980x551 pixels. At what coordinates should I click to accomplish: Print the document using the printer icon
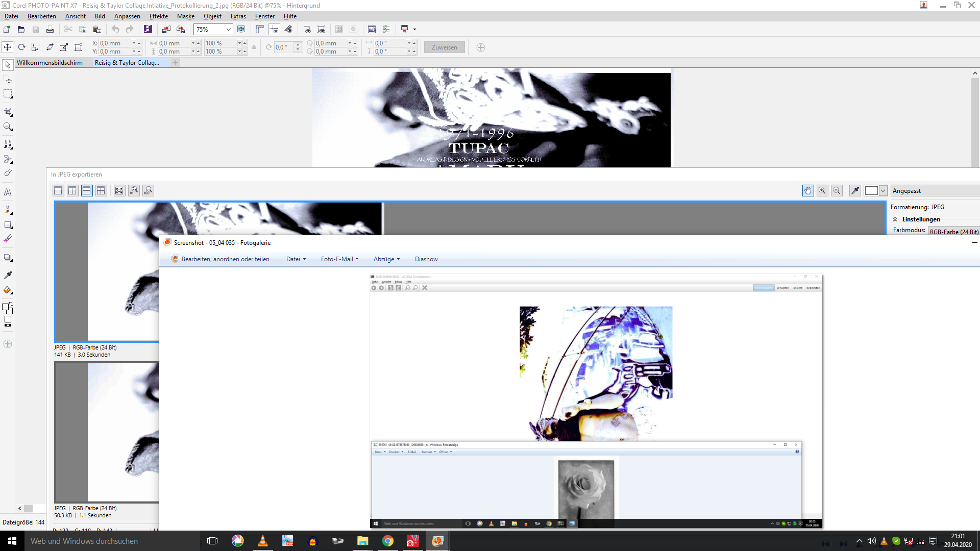coord(50,30)
